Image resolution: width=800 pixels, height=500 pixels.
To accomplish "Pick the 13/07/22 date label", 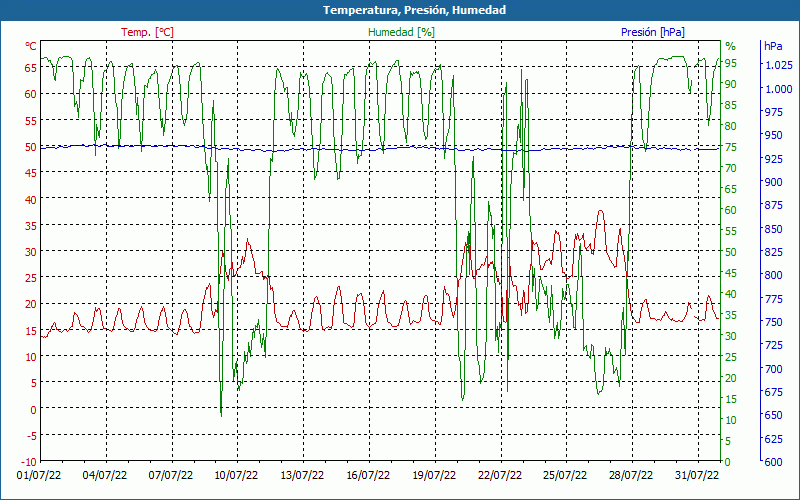I will [302, 476].
